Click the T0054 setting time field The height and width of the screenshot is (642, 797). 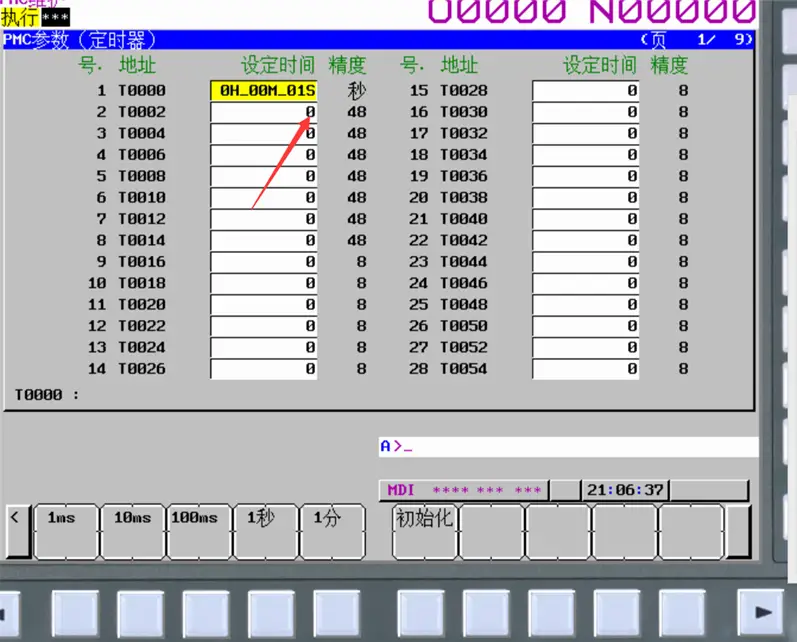pos(585,369)
